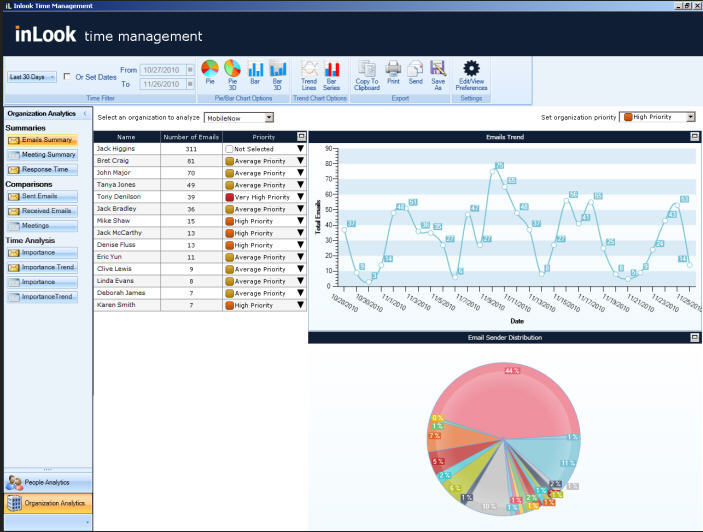
Task: Open priority dropdown for Mike Shaw
Action: point(300,221)
